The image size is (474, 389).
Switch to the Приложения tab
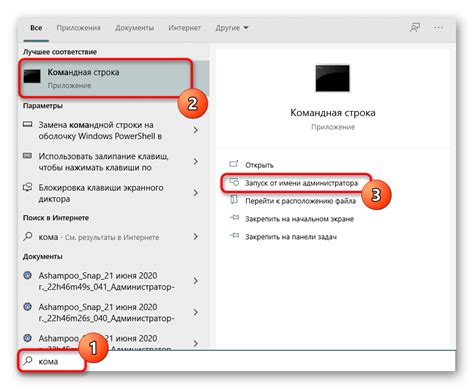coord(78,28)
